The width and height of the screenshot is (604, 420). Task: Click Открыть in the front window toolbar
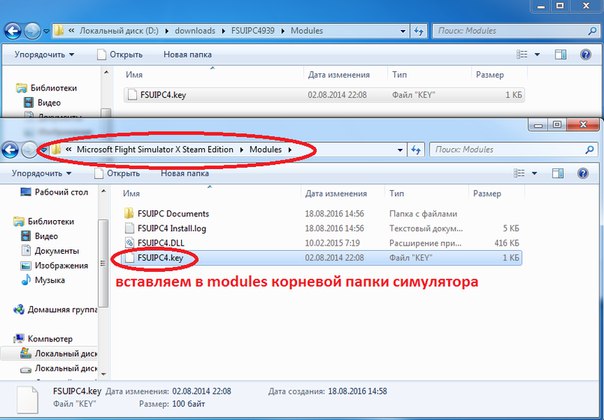click(117, 173)
